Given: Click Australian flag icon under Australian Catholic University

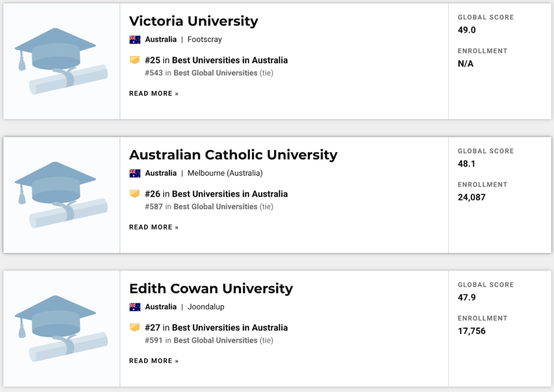Looking at the screenshot, I should 135,173.
